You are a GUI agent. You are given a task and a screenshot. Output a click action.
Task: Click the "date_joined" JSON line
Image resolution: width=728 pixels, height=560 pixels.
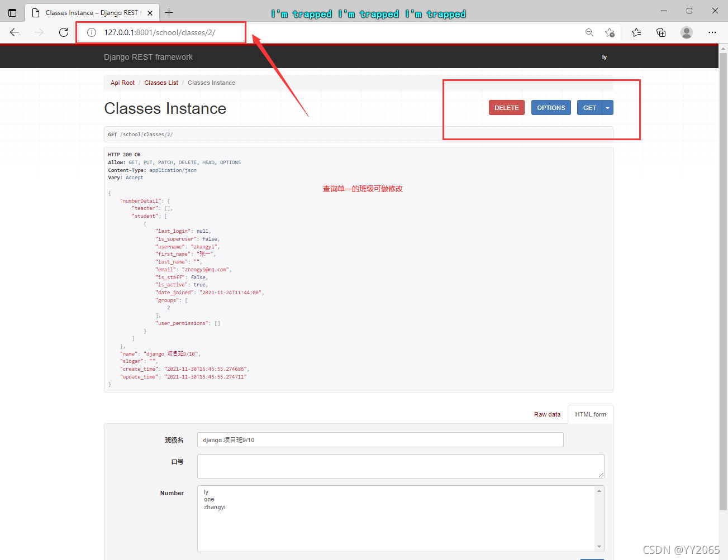[x=210, y=293]
